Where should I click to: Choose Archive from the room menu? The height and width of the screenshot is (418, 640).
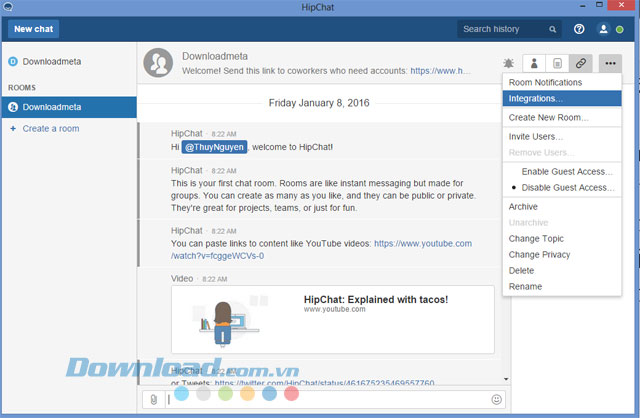pyautogui.click(x=562, y=207)
